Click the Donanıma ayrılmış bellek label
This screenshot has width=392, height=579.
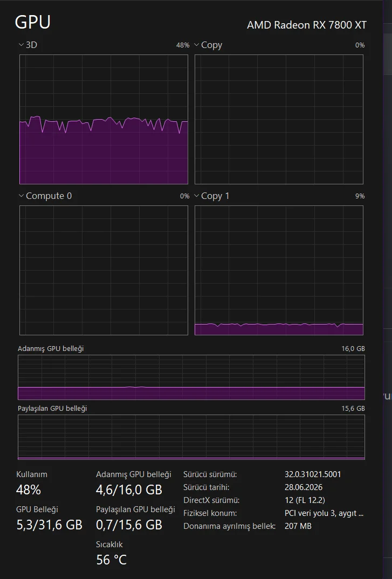(230, 526)
